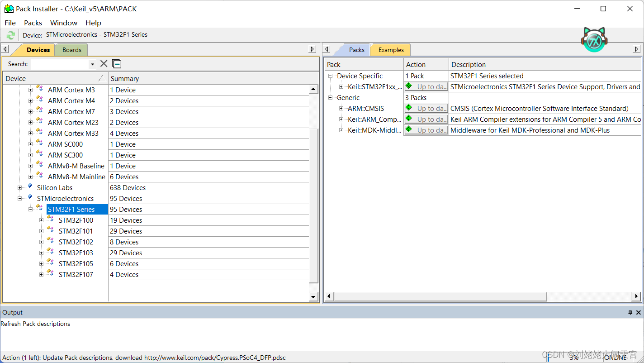Collapse the Generic packs group
The width and height of the screenshot is (644, 363).
click(331, 98)
